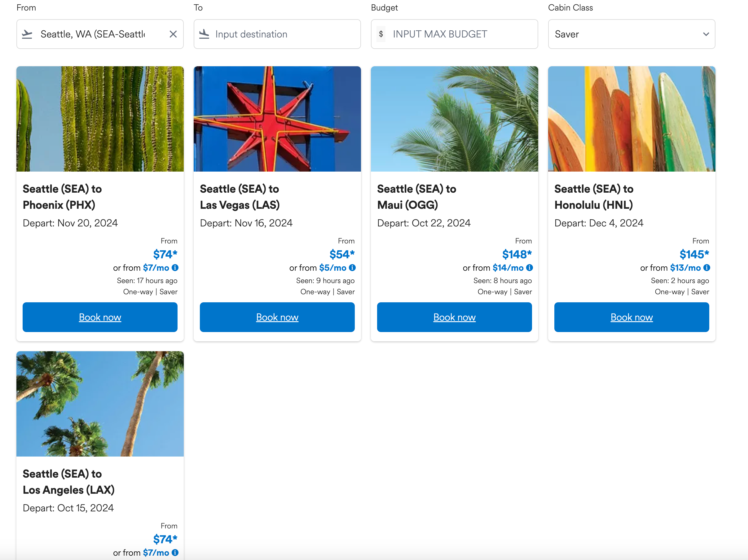Open info icon next to $5/mo Las Vegas
Image resolution: width=748 pixels, height=560 pixels.
click(352, 268)
